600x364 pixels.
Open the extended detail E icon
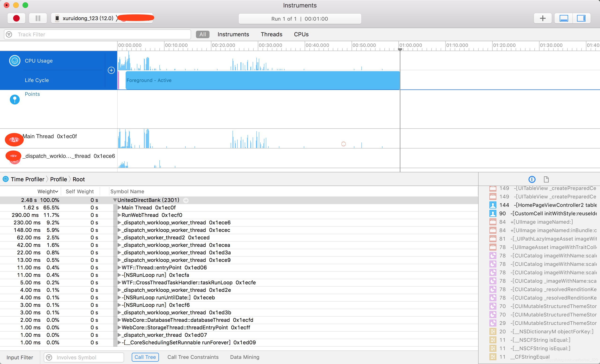532,180
